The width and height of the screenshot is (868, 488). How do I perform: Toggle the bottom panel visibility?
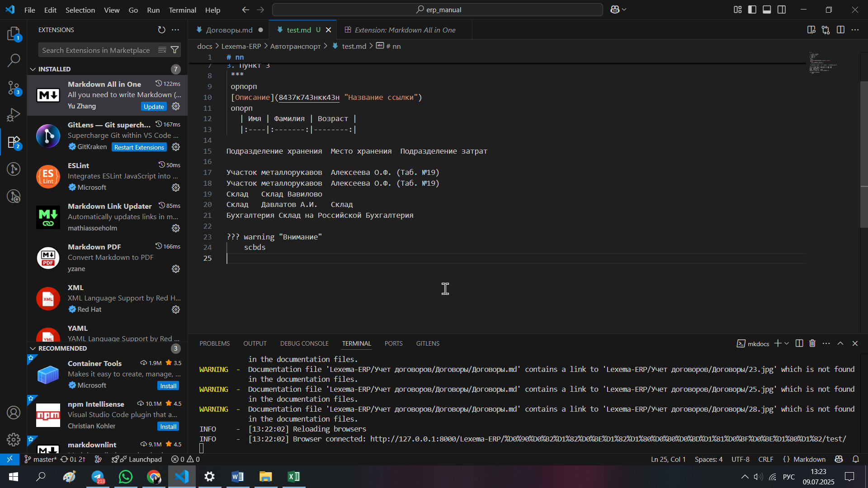[767, 9]
